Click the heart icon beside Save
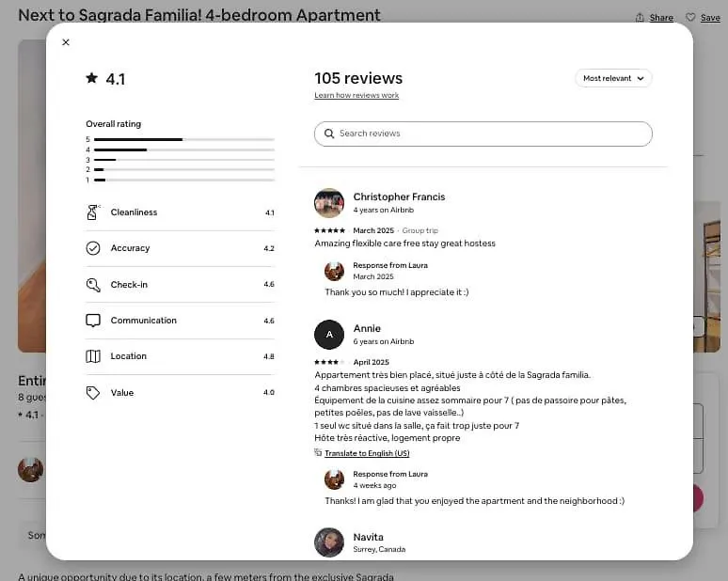Image resolution: width=728 pixels, height=581 pixels. pos(691,17)
